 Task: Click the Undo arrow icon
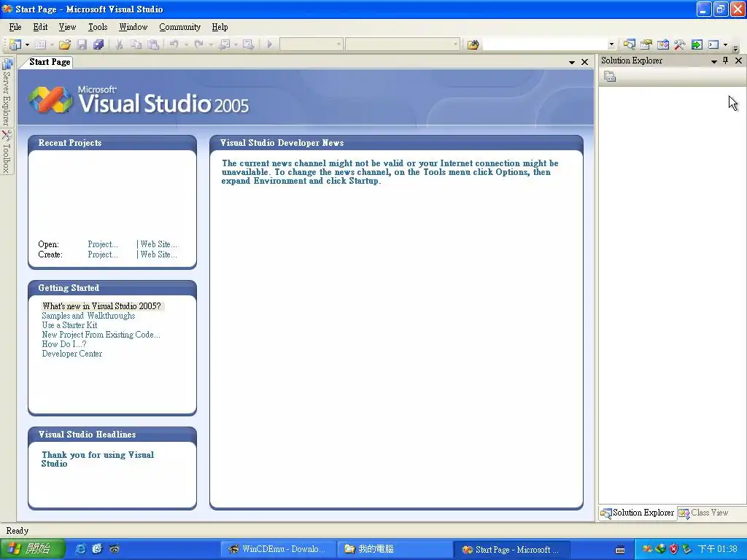point(174,44)
